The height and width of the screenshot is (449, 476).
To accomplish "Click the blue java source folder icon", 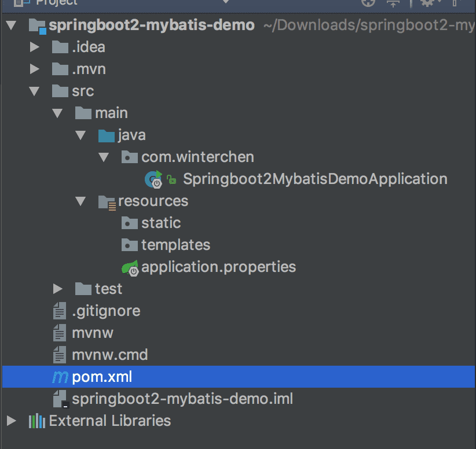I will point(107,135).
